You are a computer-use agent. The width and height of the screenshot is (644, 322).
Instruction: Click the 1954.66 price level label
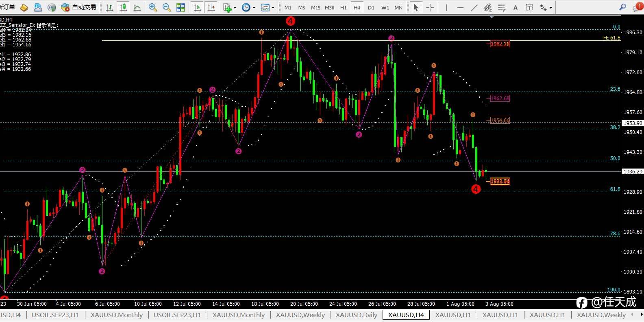[x=500, y=120]
